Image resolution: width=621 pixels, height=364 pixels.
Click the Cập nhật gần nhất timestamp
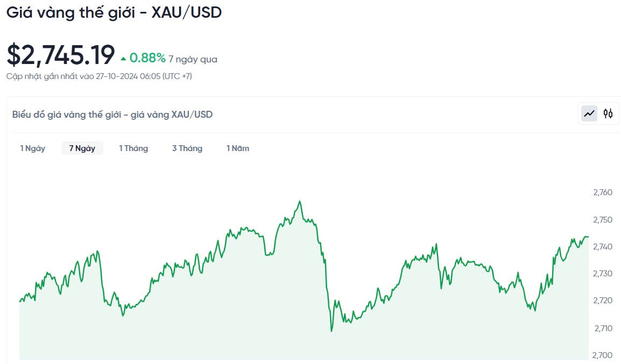coord(99,76)
